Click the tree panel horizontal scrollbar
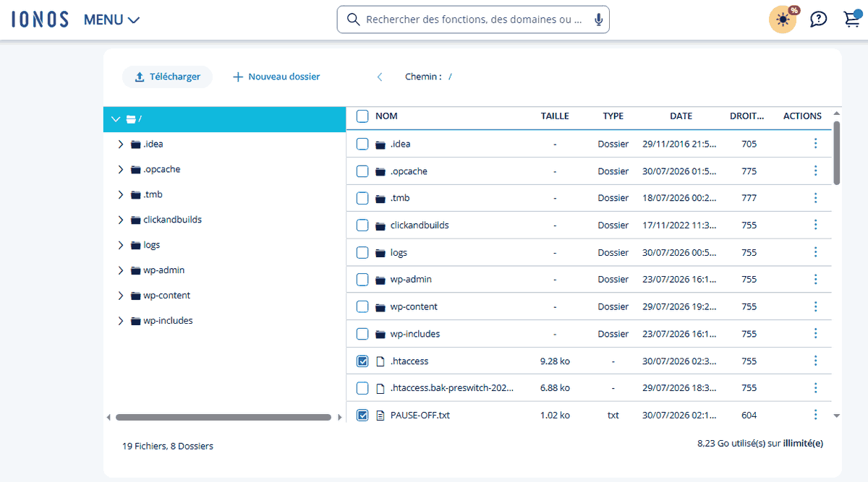The image size is (868, 482). pyautogui.click(x=223, y=417)
